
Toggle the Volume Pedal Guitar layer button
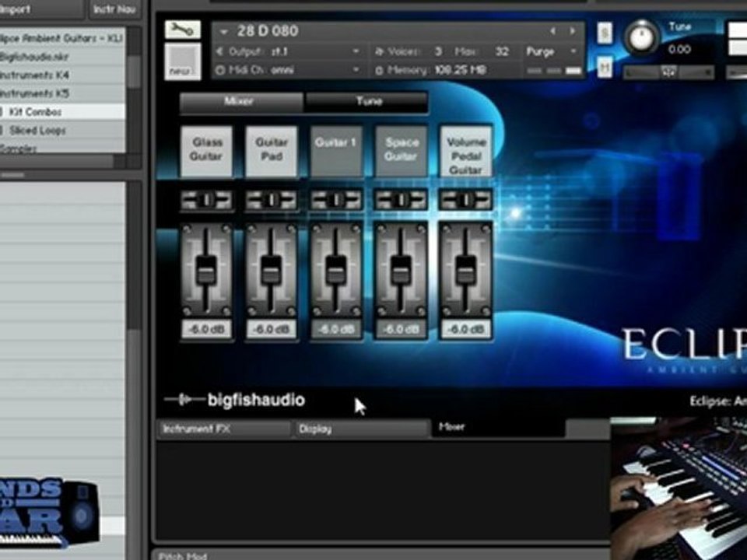click(x=466, y=150)
